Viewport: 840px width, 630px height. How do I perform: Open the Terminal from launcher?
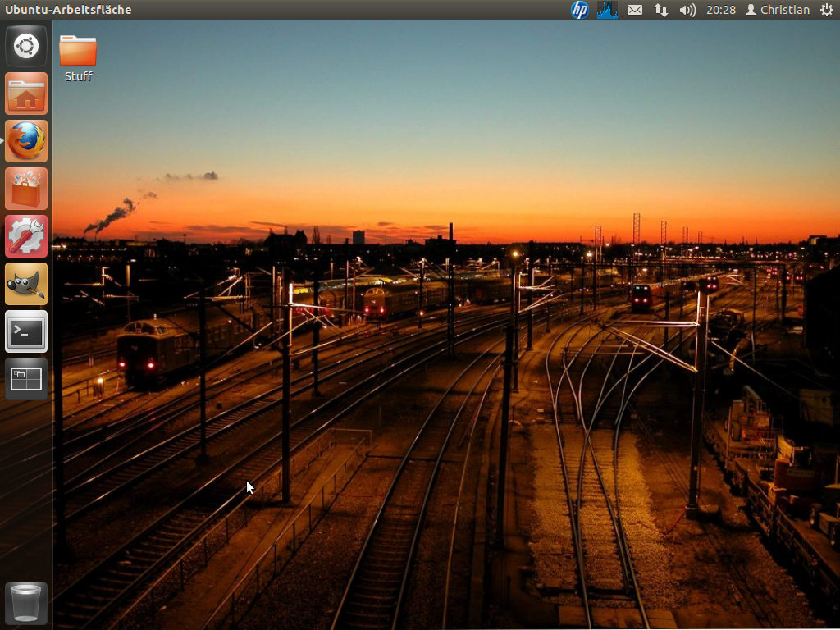coord(26,331)
